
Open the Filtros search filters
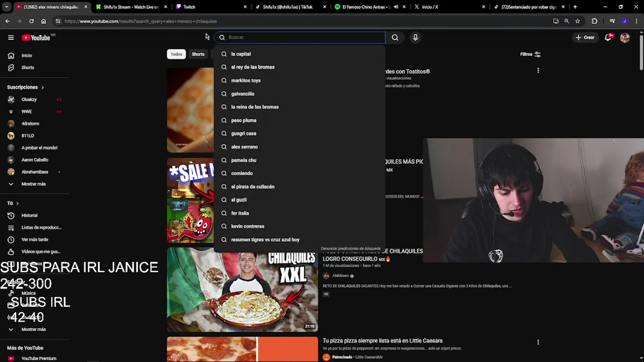pyautogui.click(x=530, y=54)
